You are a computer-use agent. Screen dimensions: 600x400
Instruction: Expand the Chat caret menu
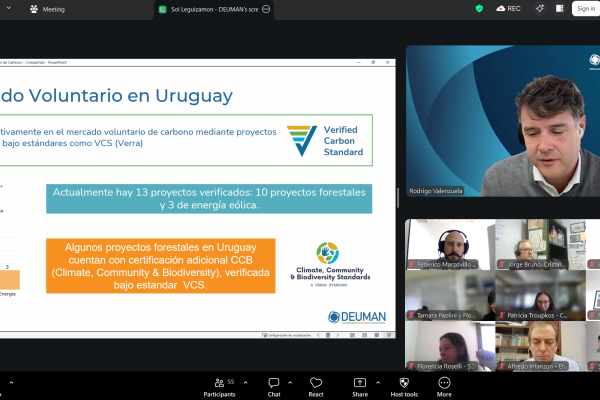tap(290, 382)
